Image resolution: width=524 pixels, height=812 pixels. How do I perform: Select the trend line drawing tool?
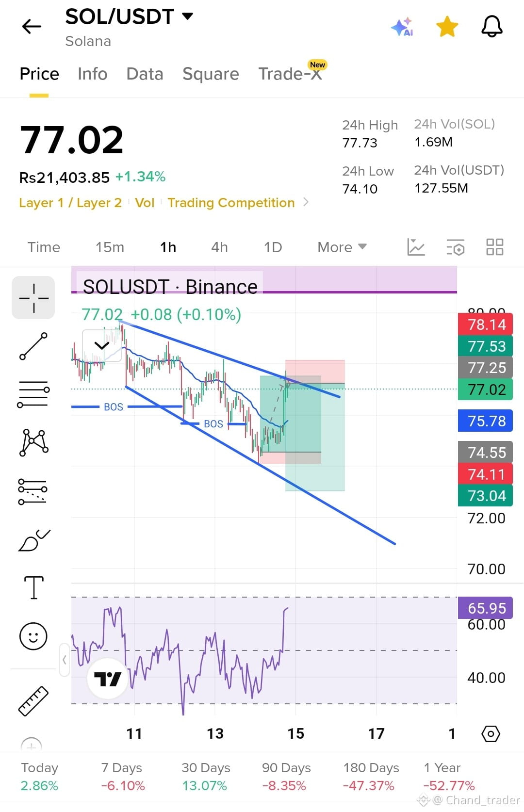coord(33,346)
